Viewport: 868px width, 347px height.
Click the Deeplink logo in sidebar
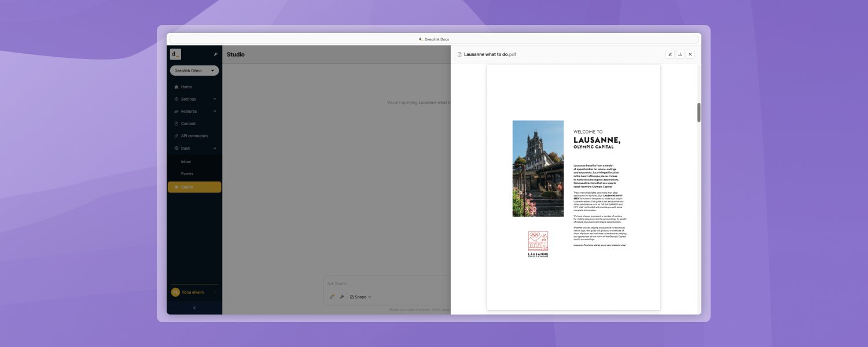click(175, 54)
